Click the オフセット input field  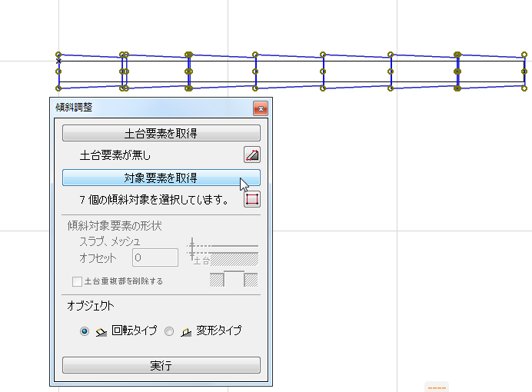pos(155,257)
